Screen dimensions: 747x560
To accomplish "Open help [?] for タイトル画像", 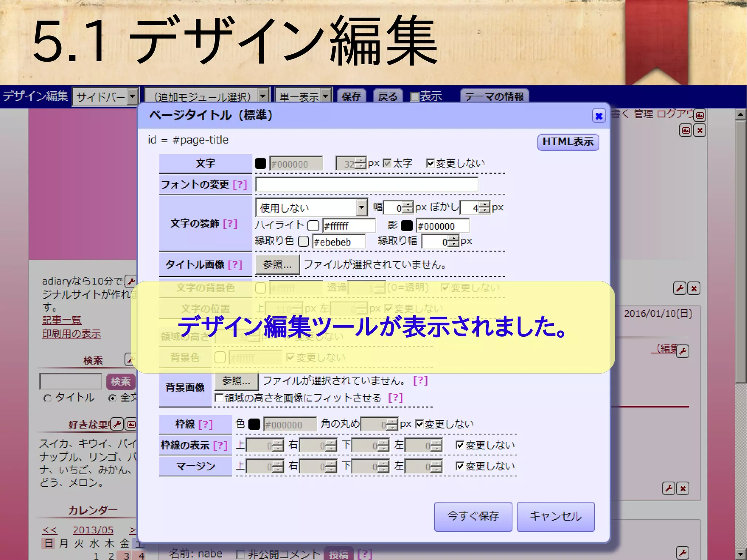I will [x=235, y=265].
